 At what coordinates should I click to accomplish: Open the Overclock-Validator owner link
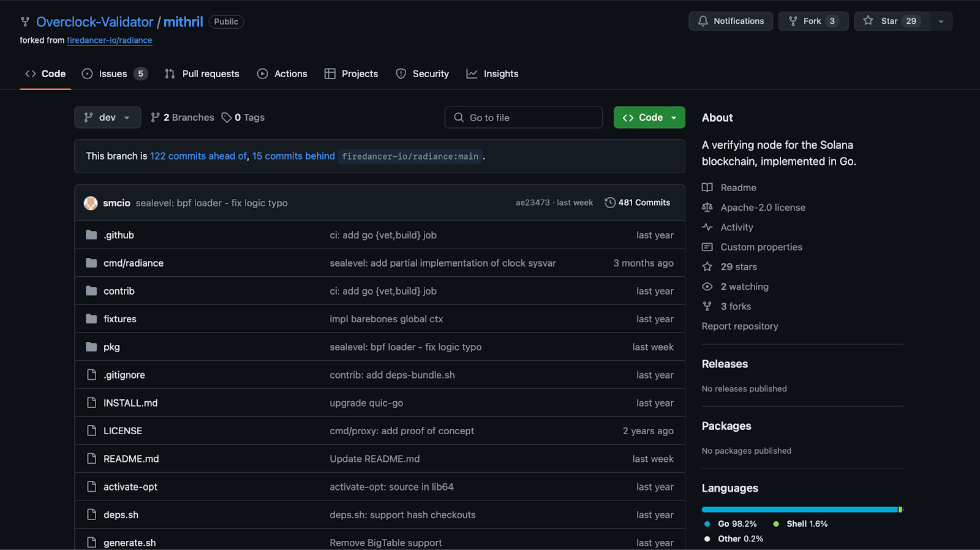tap(95, 22)
